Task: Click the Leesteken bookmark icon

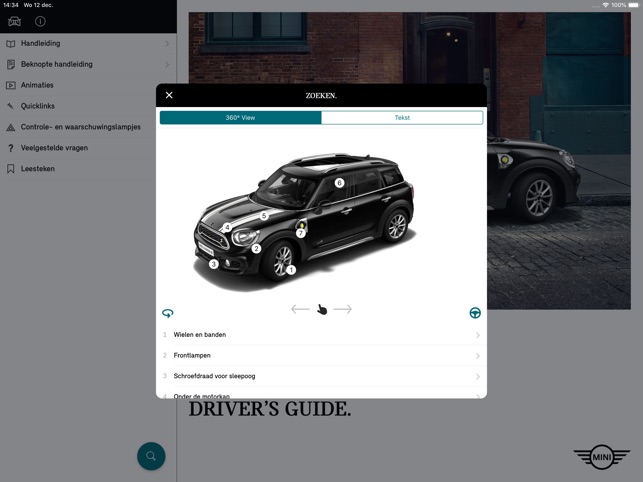Action: click(x=11, y=169)
